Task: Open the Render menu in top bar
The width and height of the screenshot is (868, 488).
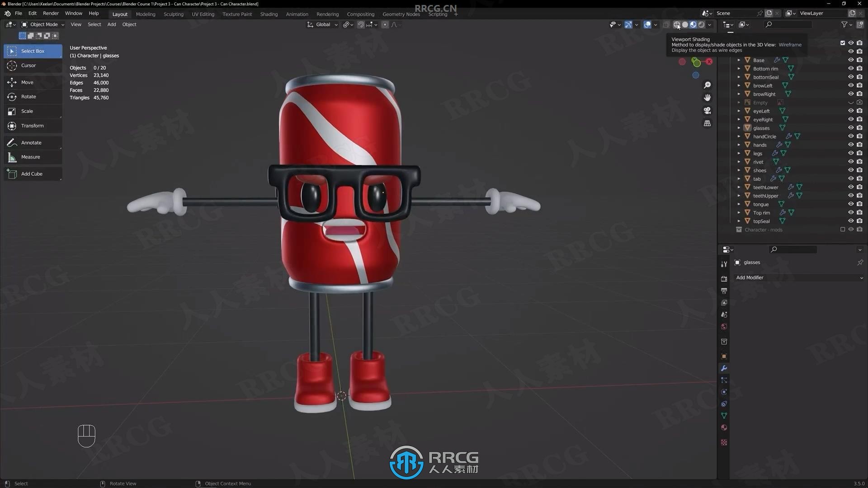Action: coord(51,13)
